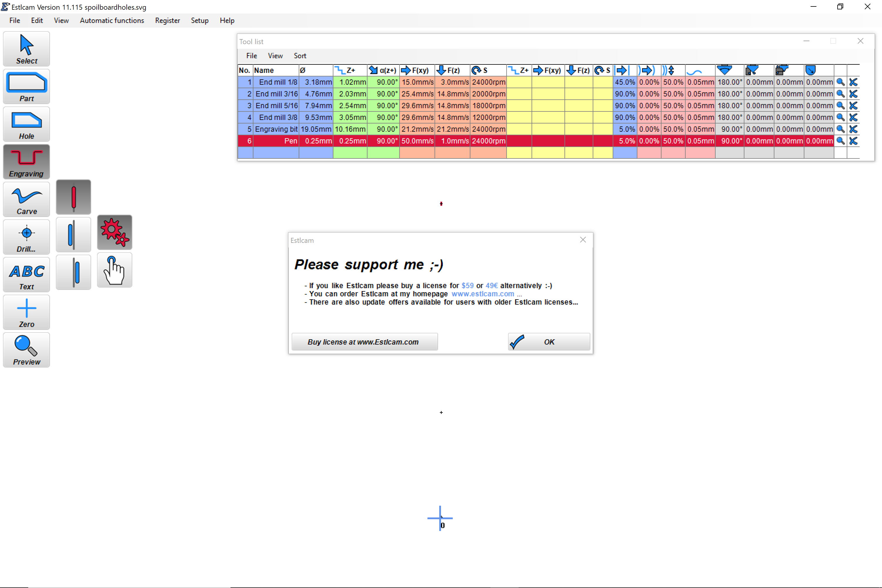Screen dimensions: 882x588
Task: Follow the www.estlcam.com link
Action: coord(483,294)
